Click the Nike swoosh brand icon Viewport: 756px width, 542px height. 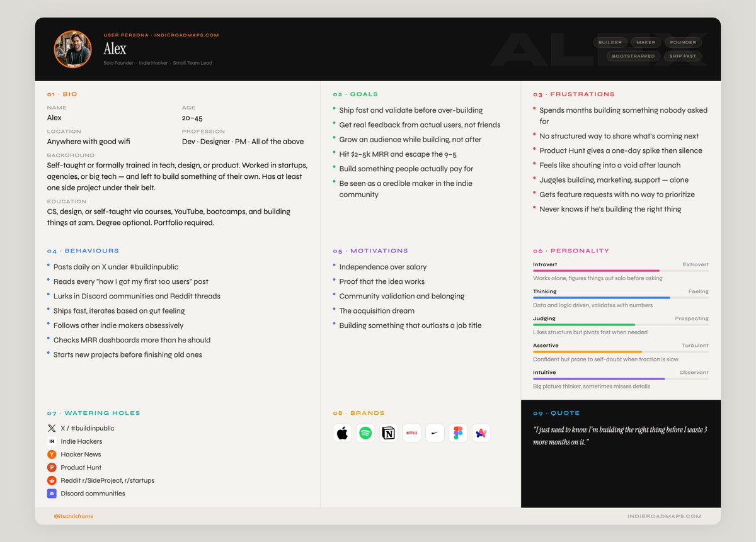point(435,433)
